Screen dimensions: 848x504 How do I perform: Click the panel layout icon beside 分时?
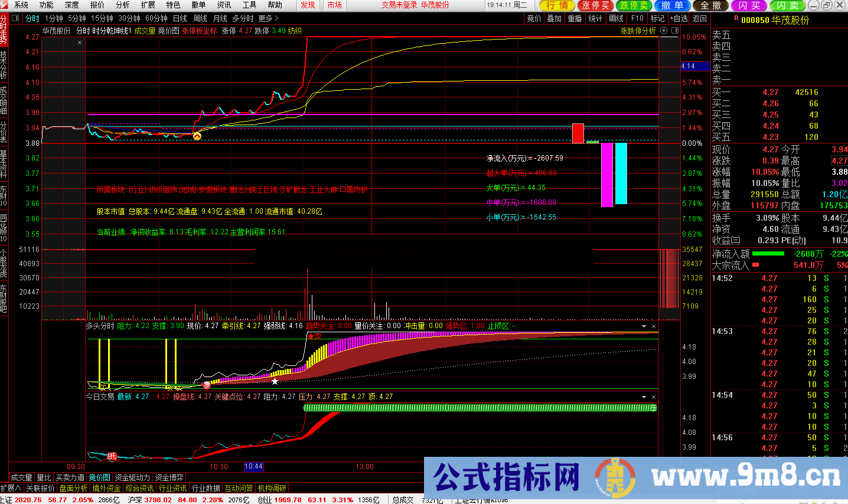coord(15,18)
